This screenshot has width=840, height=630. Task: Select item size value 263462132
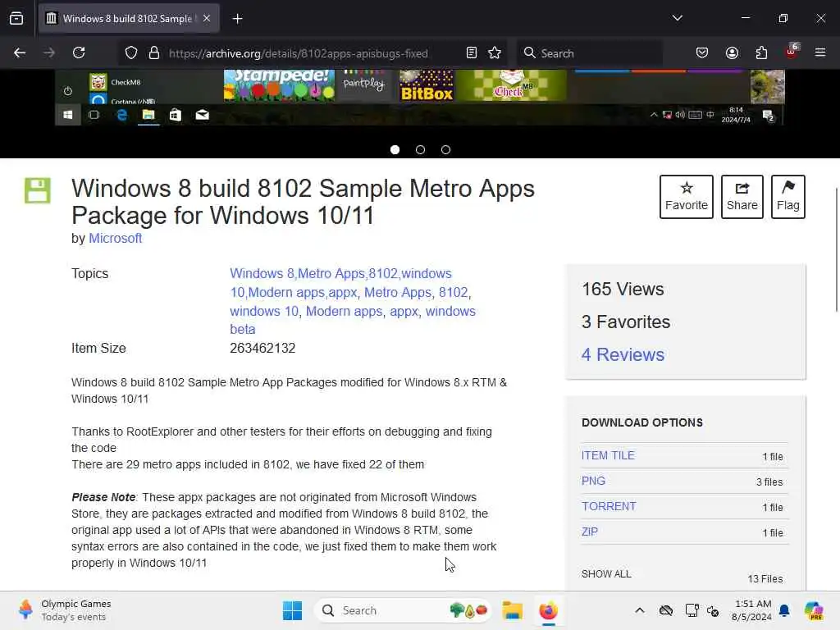(262, 348)
